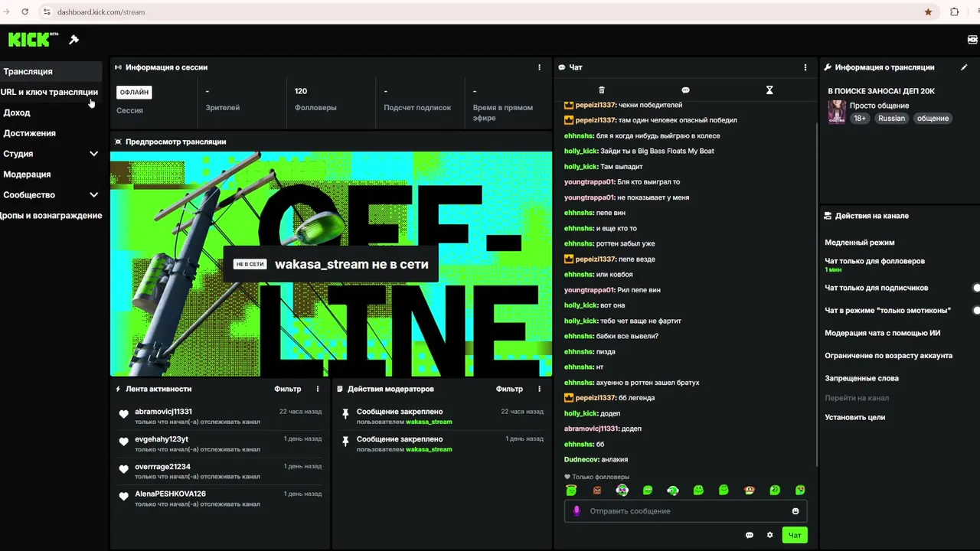Edit stream info with the pencil icon

(964, 67)
